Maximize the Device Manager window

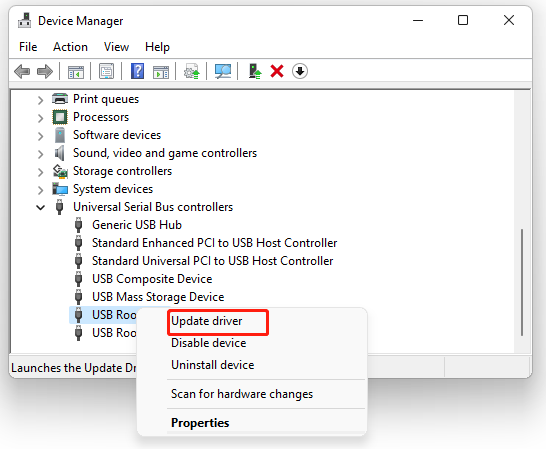(x=463, y=20)
